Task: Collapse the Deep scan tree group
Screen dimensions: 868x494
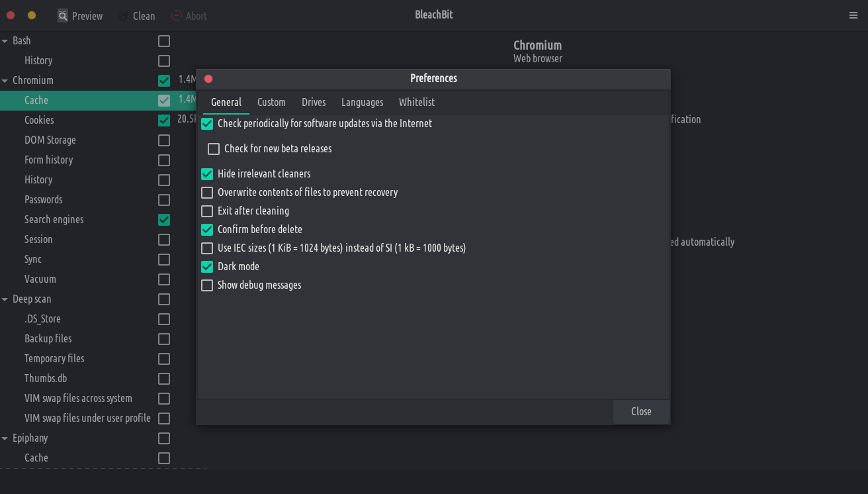Action: pos(5,299)
